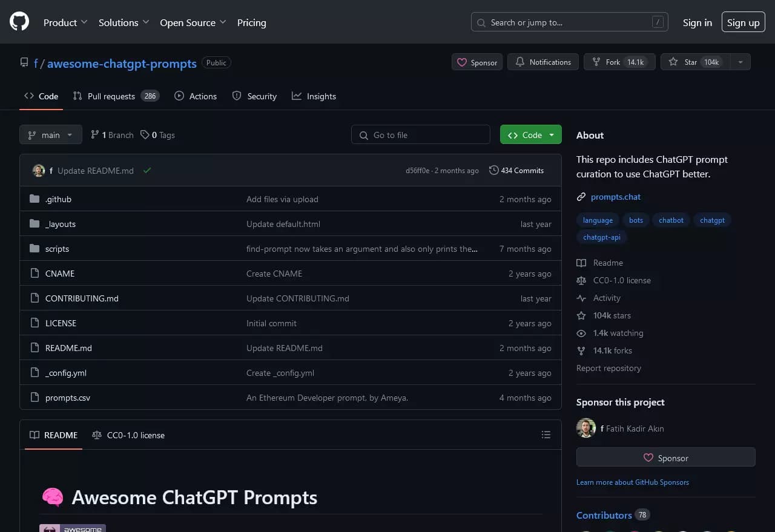Open the Product menu

click(65, 22)
